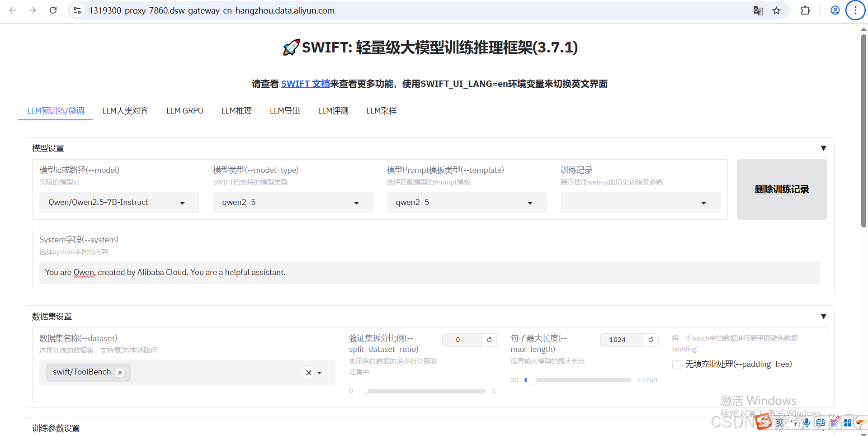Open the Prompt template dropdown
The width and height of the screenshot is (868, 436).
[467, 203]
